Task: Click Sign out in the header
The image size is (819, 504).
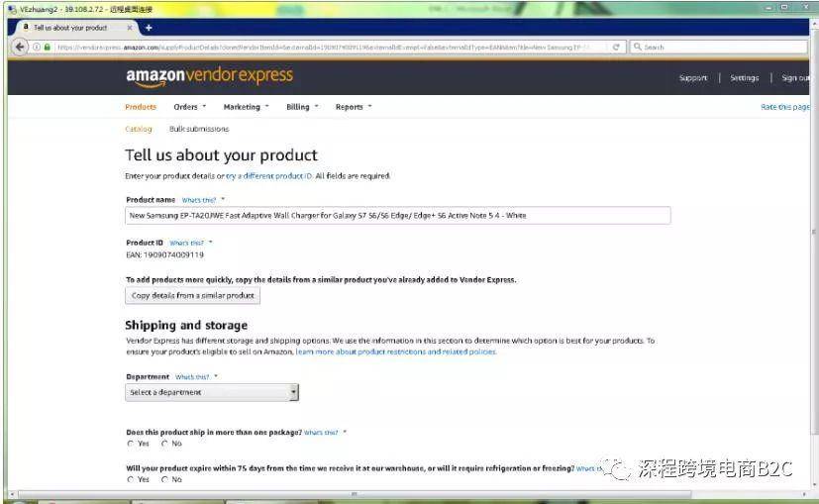Action: coord(795,78)
